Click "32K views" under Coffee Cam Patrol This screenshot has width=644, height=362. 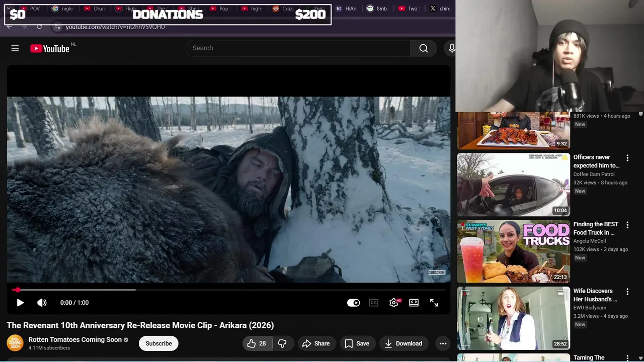(x=585, y=183)
